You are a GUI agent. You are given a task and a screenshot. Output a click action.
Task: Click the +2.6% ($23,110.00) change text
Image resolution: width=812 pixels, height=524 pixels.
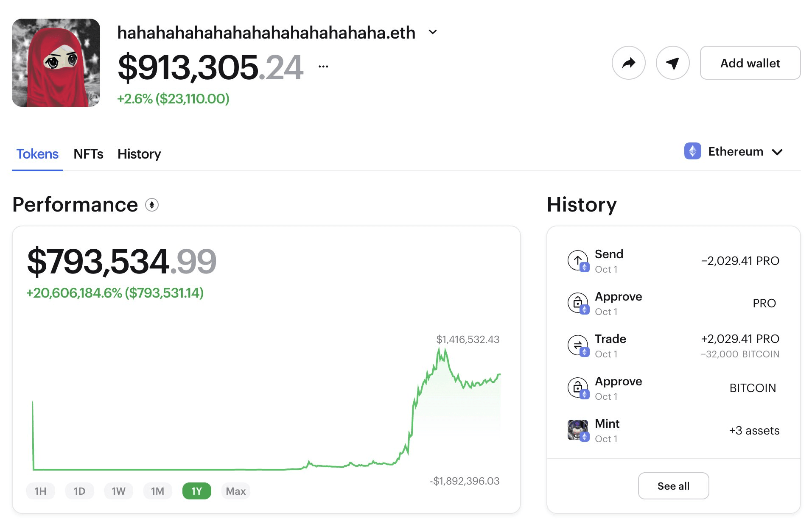tap(173, 99)
